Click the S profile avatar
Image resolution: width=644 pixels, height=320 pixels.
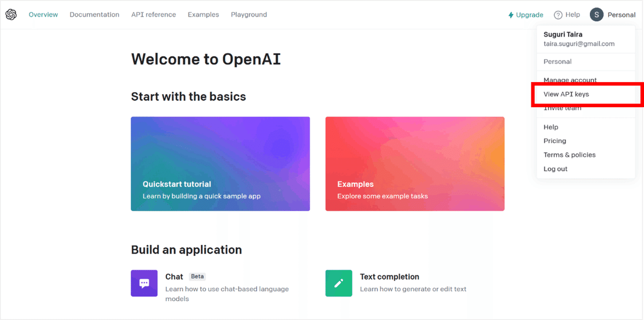pyautogui.click(x=597, y=14)
